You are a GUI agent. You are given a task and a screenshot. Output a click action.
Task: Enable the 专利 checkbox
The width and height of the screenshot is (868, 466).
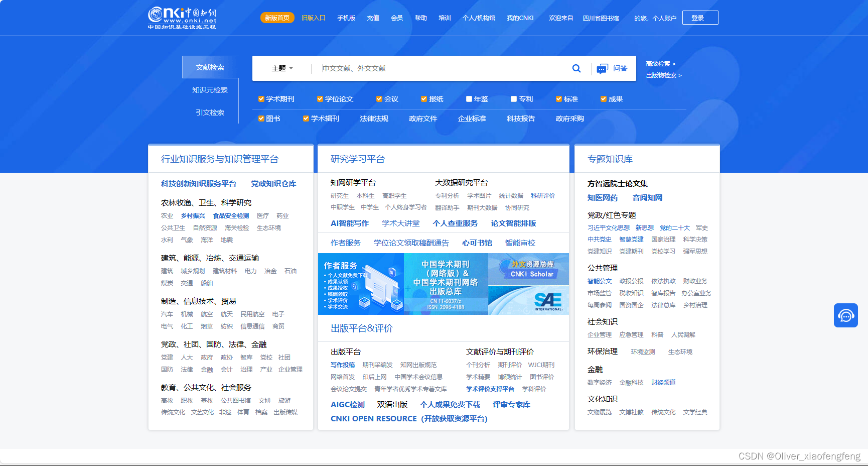tap(513, 99)
